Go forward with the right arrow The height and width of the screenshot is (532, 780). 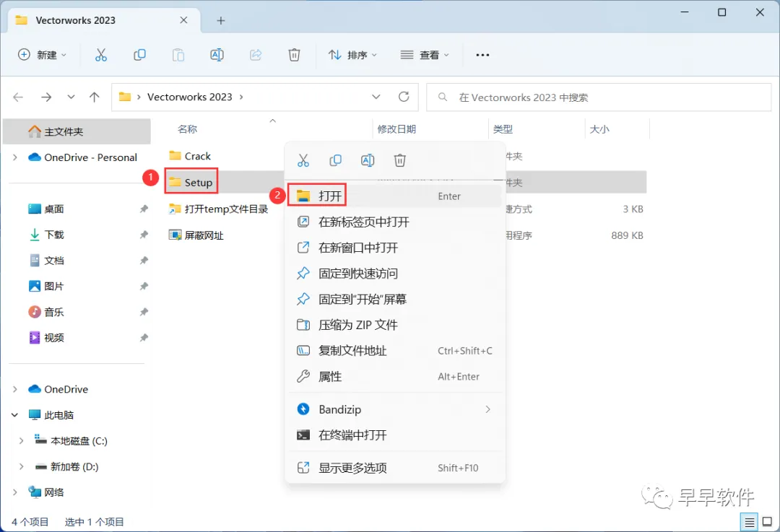pyautogui.click(x=46, y=97)
